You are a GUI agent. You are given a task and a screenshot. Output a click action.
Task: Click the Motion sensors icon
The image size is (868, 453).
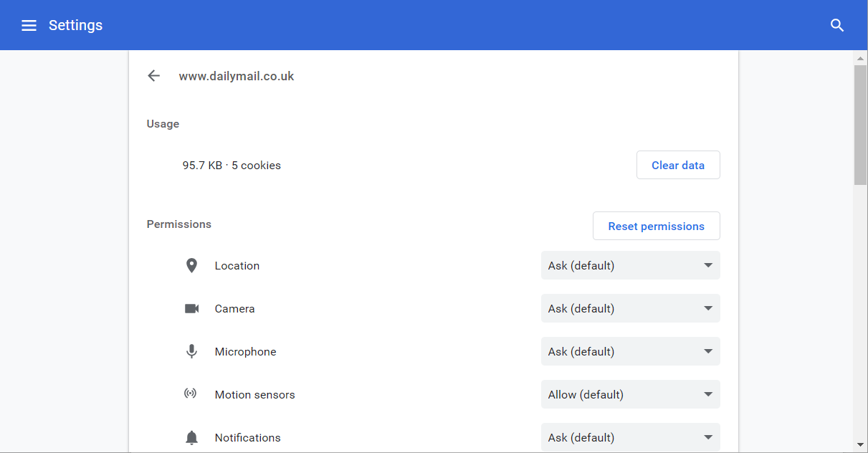[191, 394]
